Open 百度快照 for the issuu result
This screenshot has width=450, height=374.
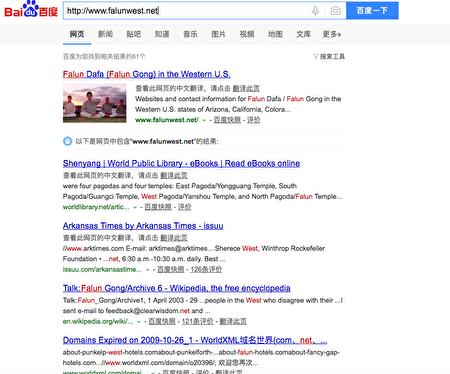click(170, 269)
